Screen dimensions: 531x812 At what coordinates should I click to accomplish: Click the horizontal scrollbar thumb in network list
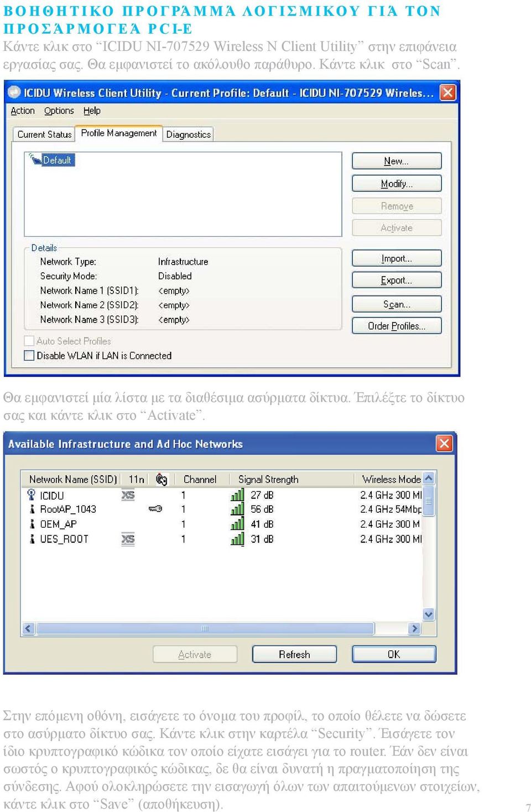(x=205, y=628)
